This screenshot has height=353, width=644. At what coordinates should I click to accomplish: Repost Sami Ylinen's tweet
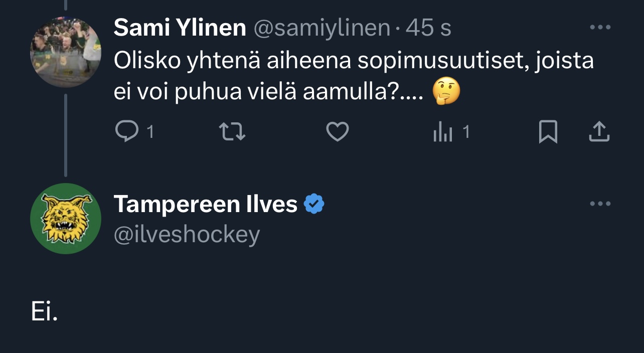233,132
